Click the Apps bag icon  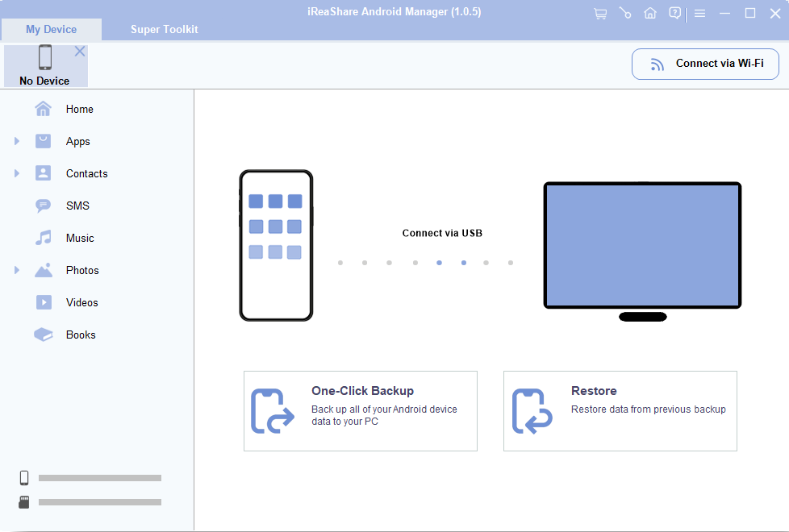click(44, 141)
